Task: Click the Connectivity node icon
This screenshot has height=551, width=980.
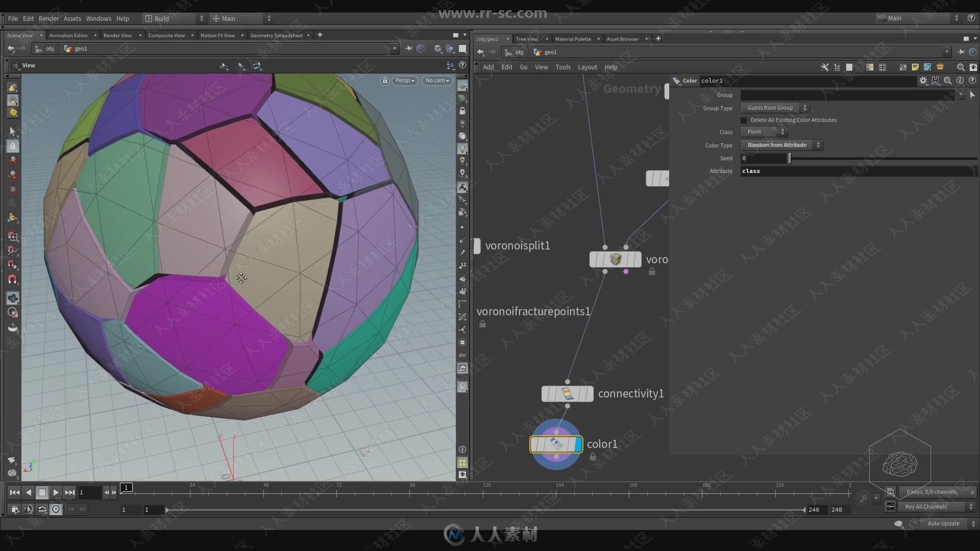Action: coord(567,393)
